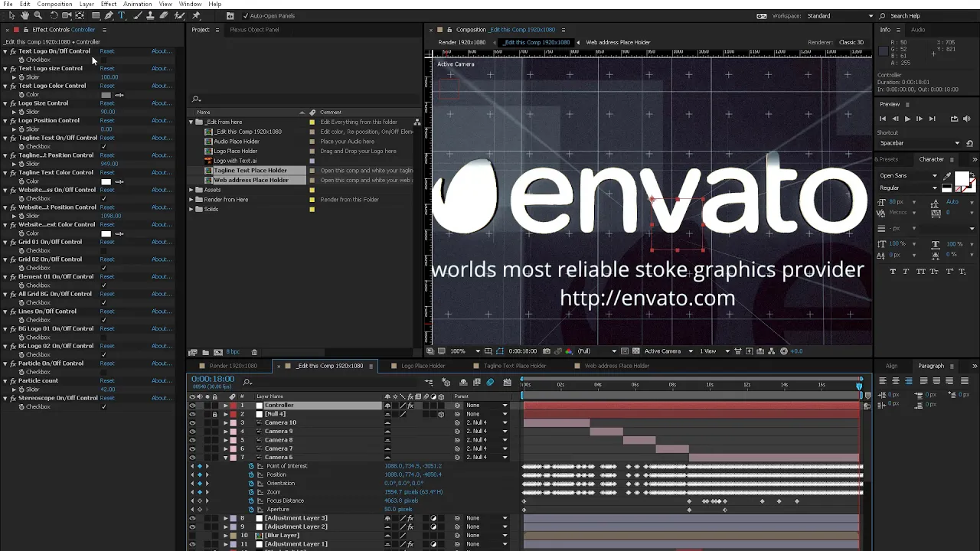Screen dimensions: 980x551
Task: Toggle Stereoscope On/Off Control checkbox
Action: (x=104, y=406)
